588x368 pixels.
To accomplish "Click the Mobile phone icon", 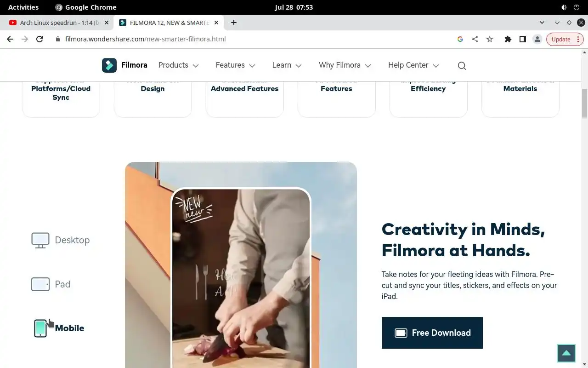I will pyautogui.click(x=40, y=328).
